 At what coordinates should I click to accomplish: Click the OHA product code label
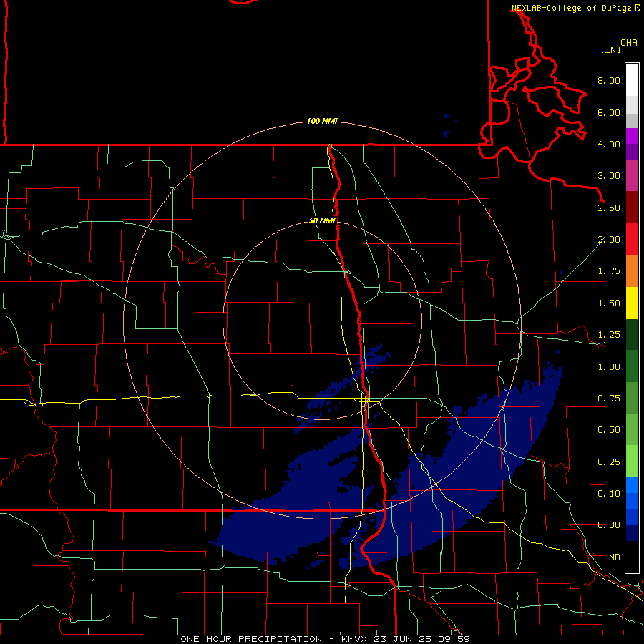[x=629, y=43]
